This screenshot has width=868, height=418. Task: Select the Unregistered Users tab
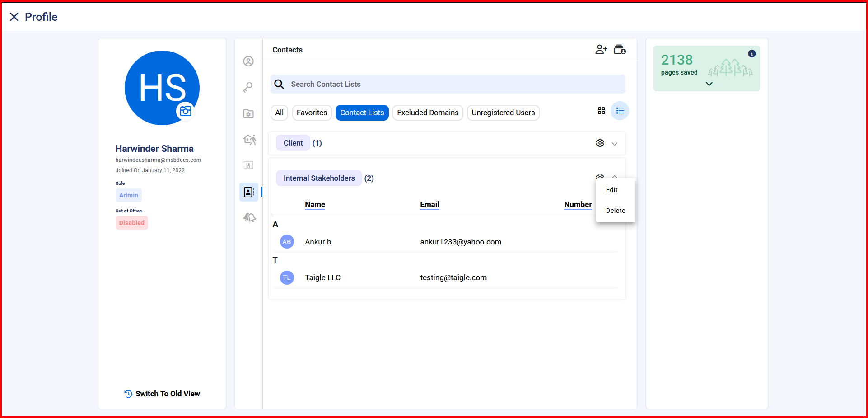(503, 113)
